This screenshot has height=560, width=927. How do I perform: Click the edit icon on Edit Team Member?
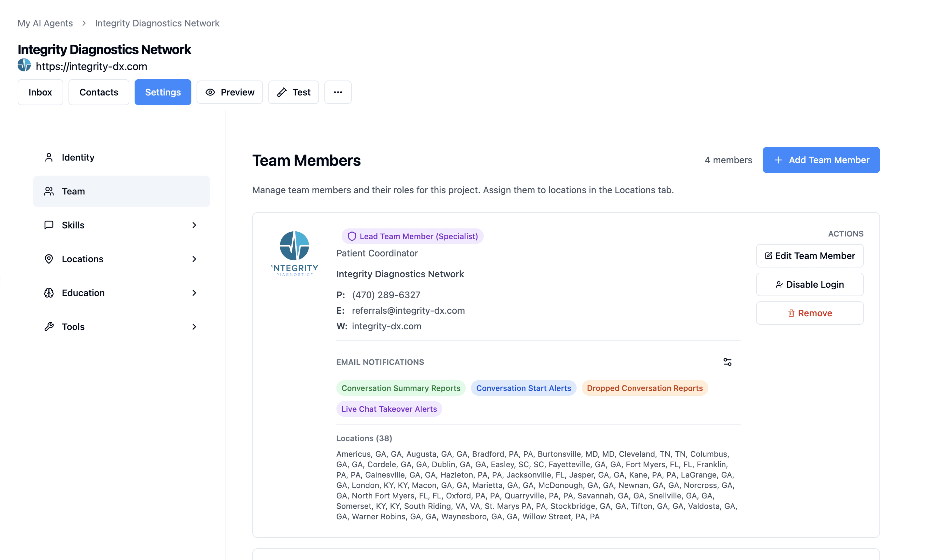point(768,256)
